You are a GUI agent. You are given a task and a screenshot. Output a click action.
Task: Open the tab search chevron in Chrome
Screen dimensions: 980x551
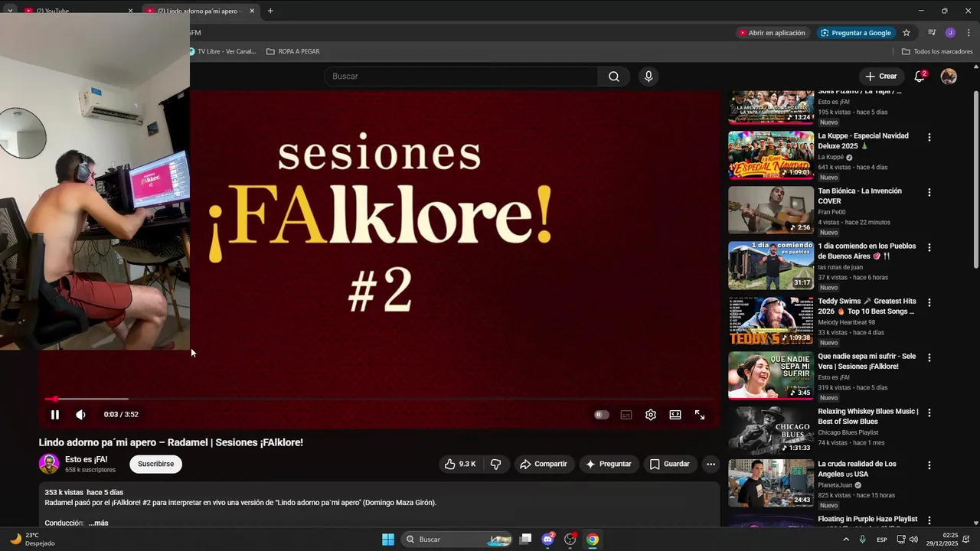[x=10, y=11]
